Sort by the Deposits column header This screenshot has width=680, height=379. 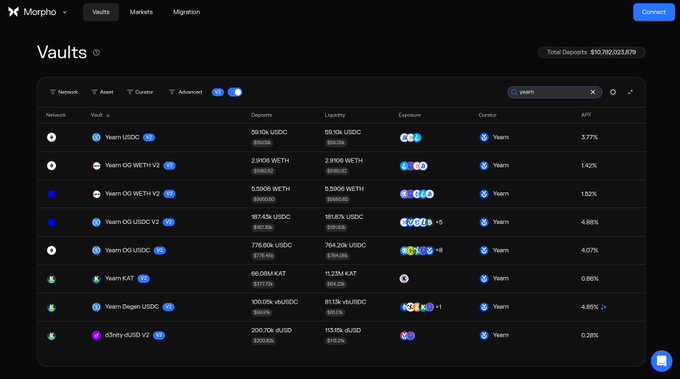[x=262, y=115]
